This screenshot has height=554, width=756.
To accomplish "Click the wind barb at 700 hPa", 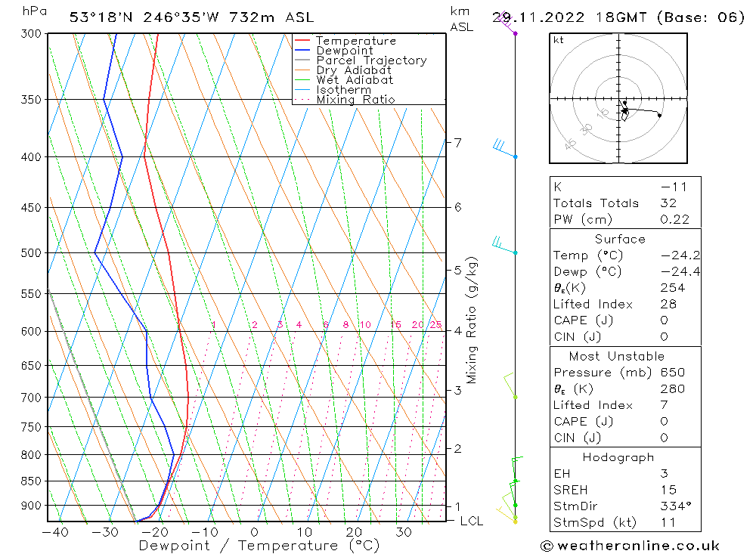I will pyautogui.click(x=510, y=385).
